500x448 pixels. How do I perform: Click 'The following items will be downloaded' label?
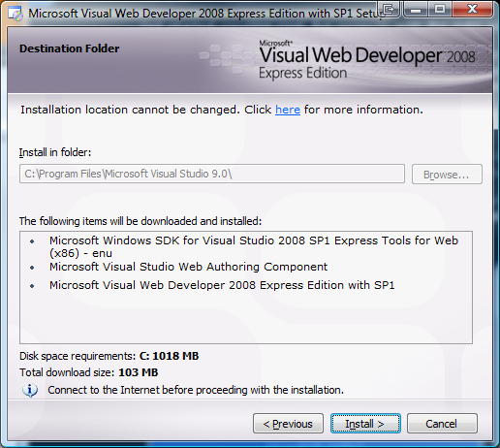pos(141,221)
